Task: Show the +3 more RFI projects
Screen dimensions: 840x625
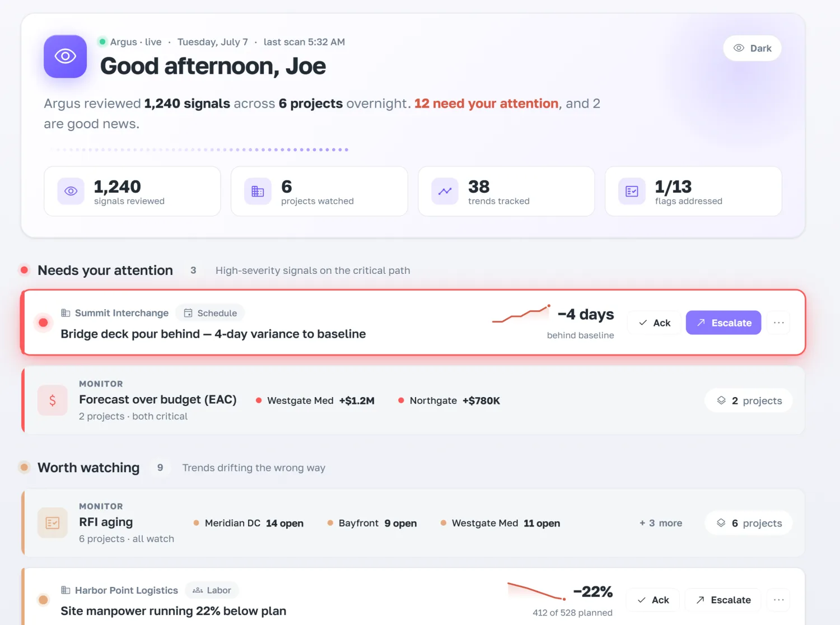Action: point(661,523)
